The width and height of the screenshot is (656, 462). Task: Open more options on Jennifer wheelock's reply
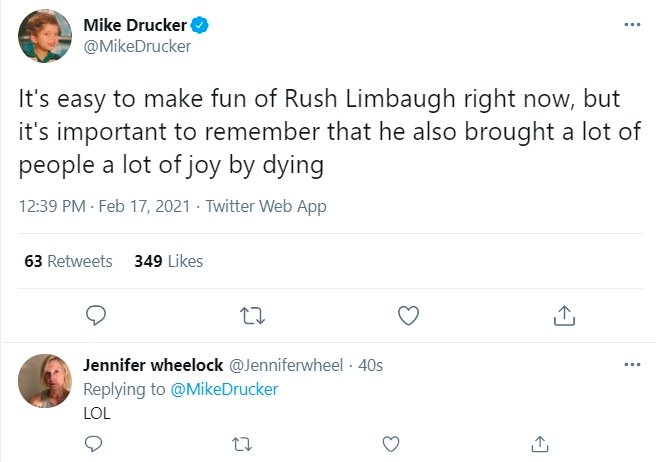pos(631,364)
